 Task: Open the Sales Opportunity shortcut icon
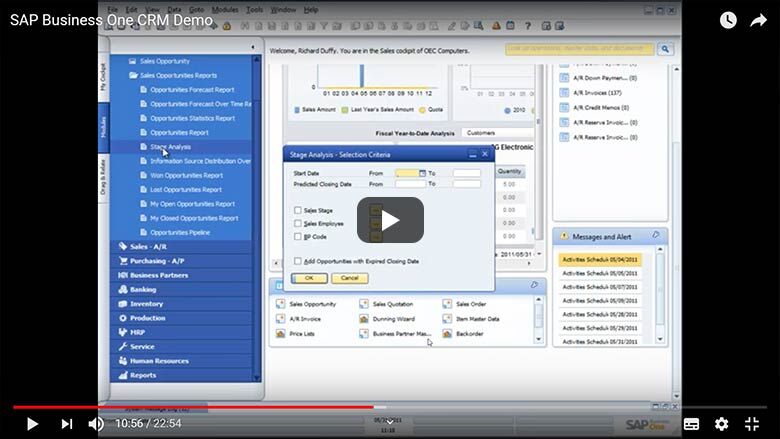point(281,304)
